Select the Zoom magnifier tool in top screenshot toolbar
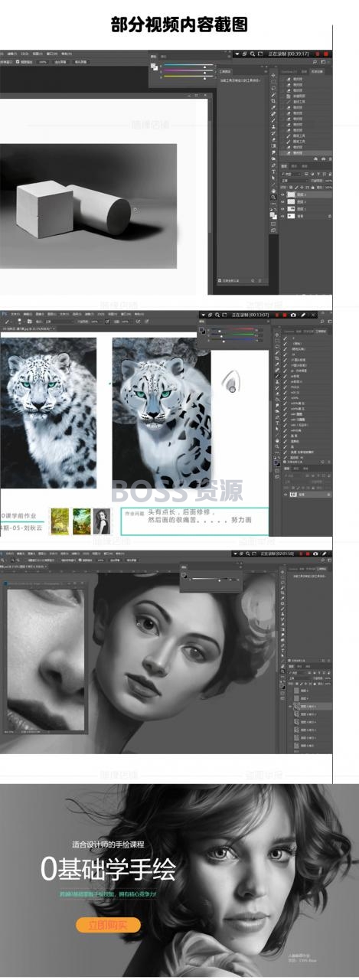Screen dimensions: 359x980 click(x=273, y=197)
